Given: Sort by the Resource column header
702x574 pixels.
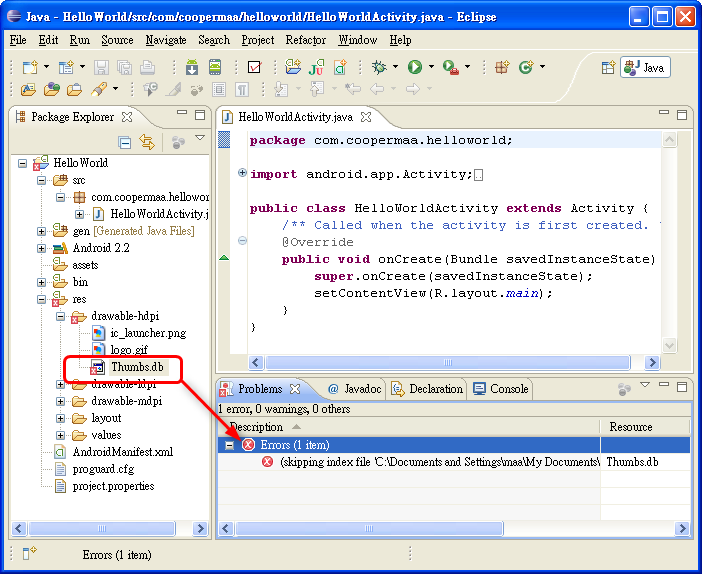Looking at the screenshot, I should point(645,427).
